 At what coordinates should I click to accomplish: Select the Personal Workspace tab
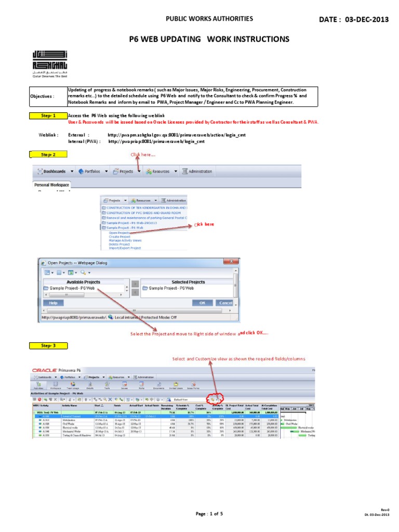51,185
